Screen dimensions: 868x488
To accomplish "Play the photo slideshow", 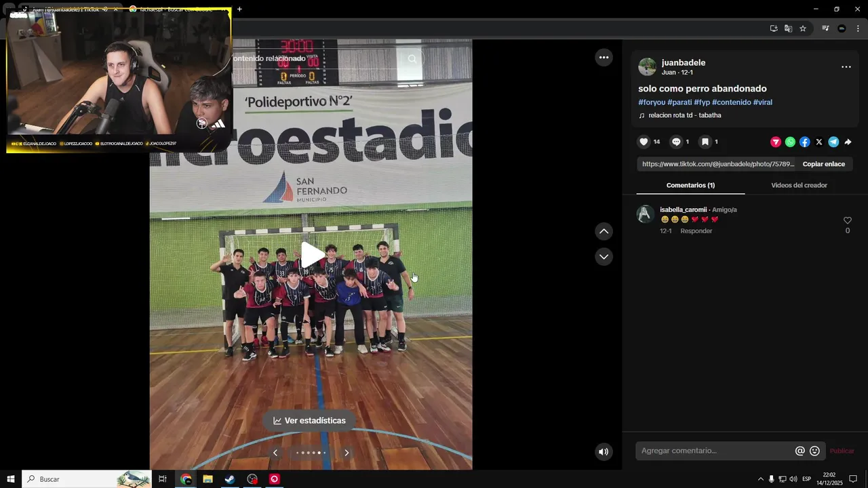I will coord(312,255).
